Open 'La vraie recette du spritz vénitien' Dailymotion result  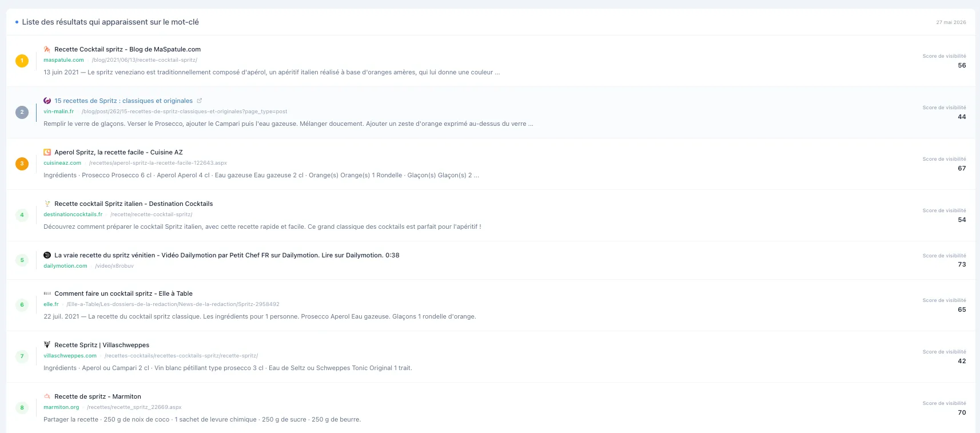[x=227, y=255]
